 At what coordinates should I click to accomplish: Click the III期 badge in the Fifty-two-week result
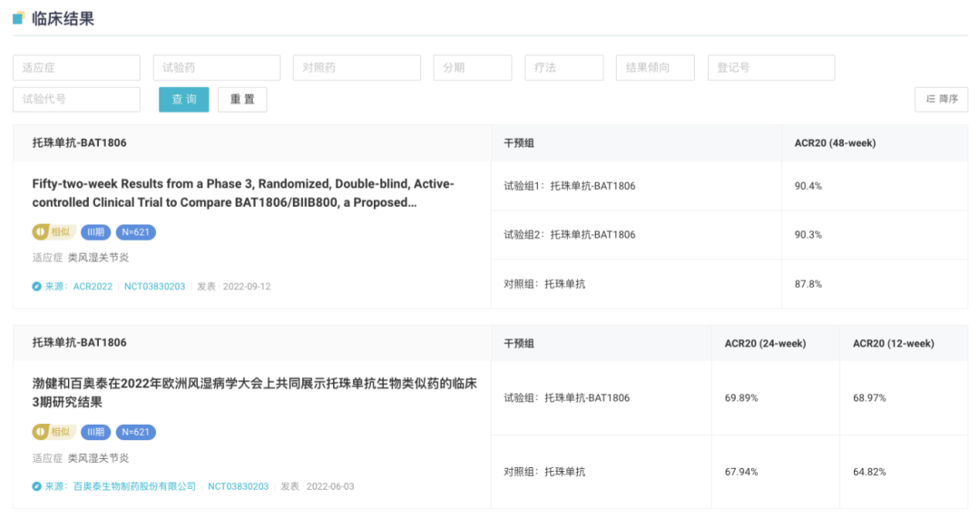click(95, 232)
